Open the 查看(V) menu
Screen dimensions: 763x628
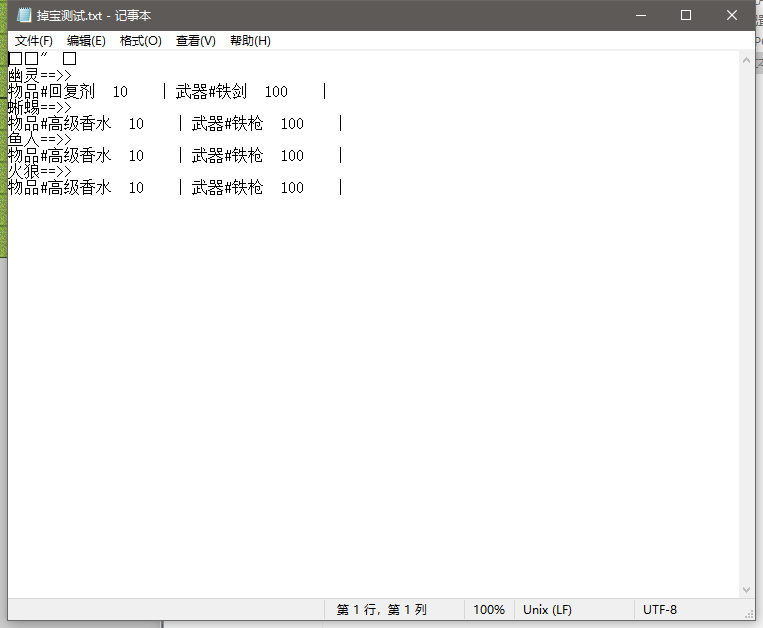(196, 41)
